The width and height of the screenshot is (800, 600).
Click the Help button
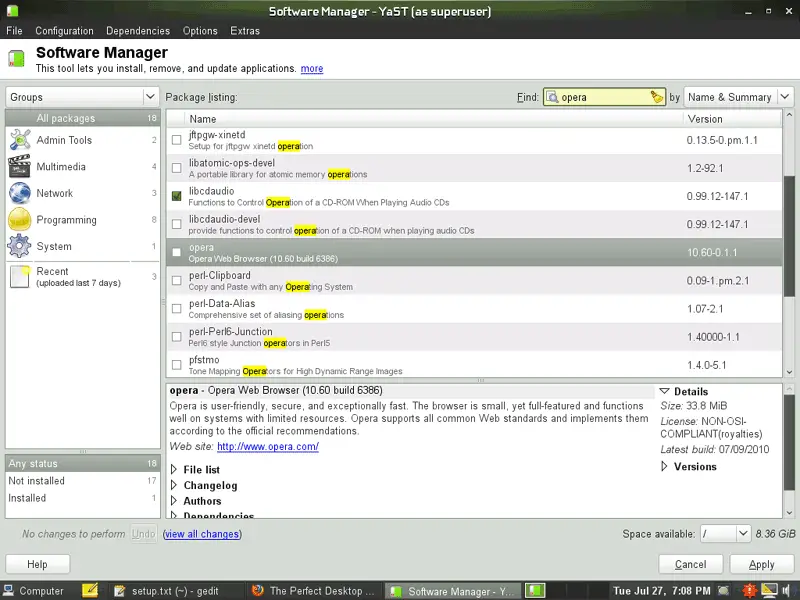(37, 564)
